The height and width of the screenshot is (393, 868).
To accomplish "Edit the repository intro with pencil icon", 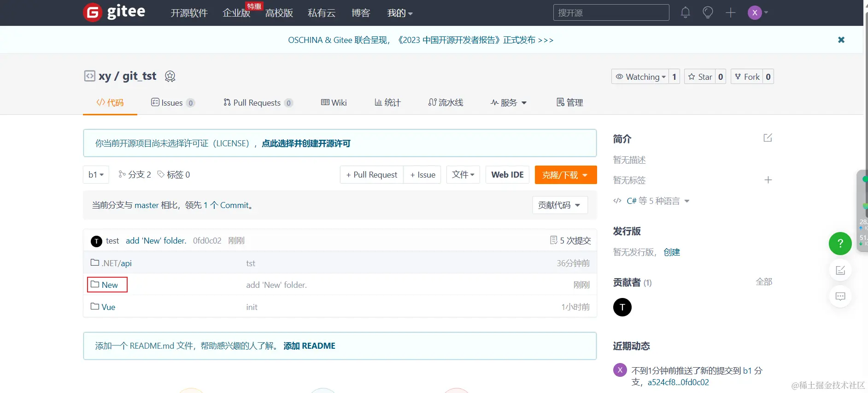I will tap(768, 138).
